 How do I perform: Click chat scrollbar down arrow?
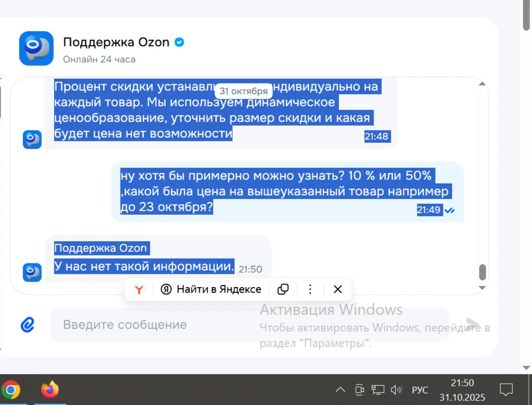(x=482, y=288)
